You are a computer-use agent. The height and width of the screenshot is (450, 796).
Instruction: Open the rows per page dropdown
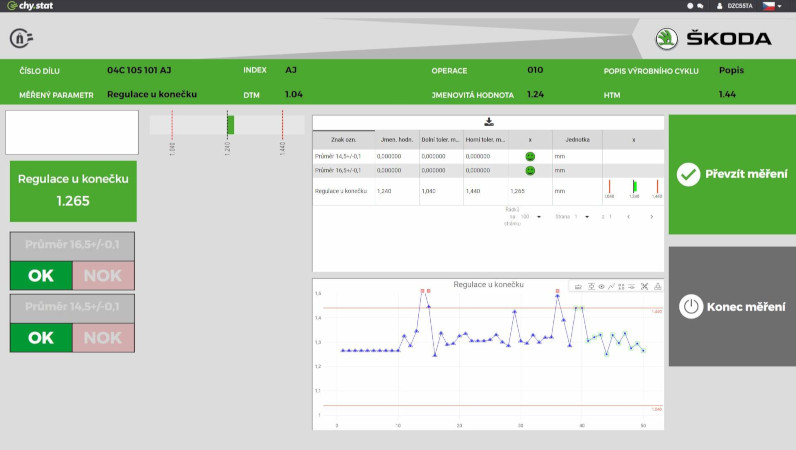tap(530, 216)
